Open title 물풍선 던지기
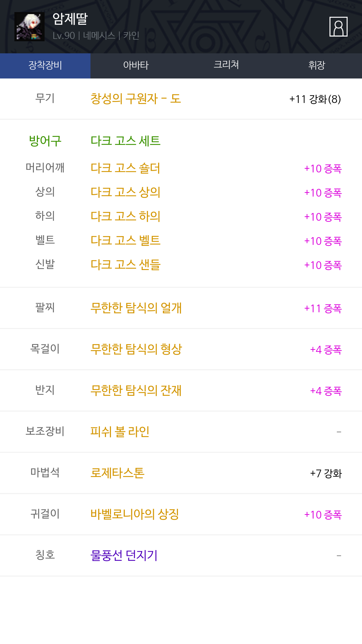362x644 pixels. (124, 555)
